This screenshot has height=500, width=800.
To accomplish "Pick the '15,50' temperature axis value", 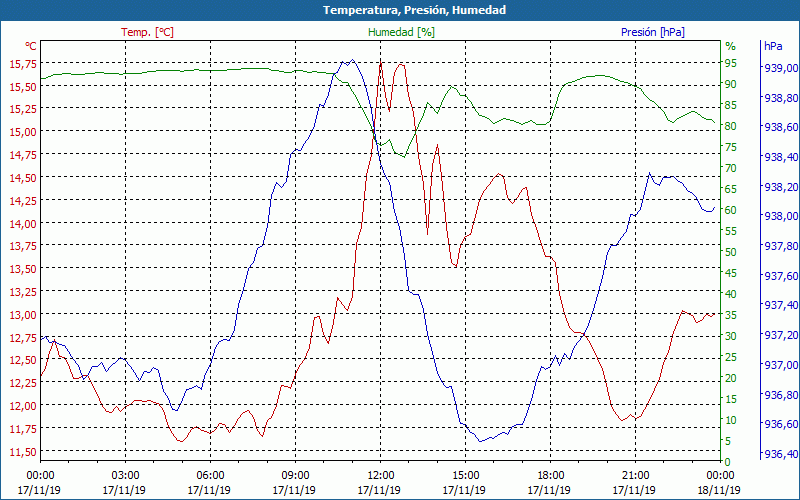I will (23, 87).
